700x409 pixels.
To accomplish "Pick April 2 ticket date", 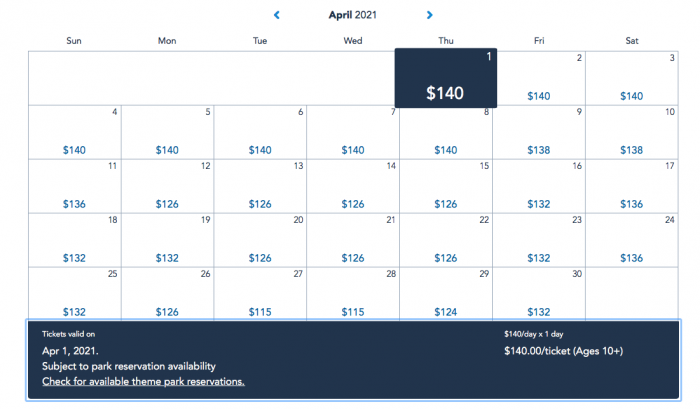I will [539, 78].
